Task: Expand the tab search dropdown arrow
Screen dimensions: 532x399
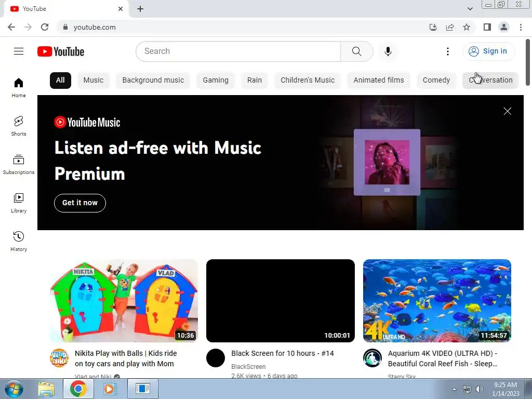Action: pyautogui.click(x=470, y=9)
